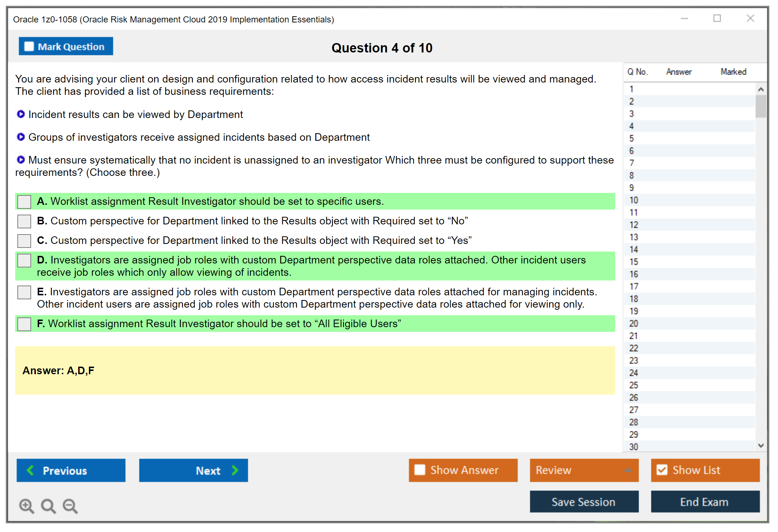Screen dimensions: 778x532
Task: Click the End Exam button
Action: (705, 502)
